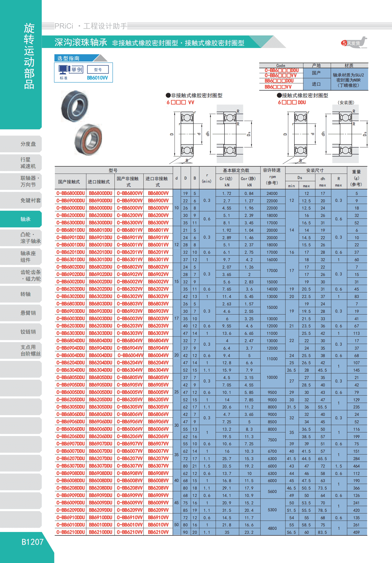Open the 凸轮·滚子轴承 side tab

[21, 238]
